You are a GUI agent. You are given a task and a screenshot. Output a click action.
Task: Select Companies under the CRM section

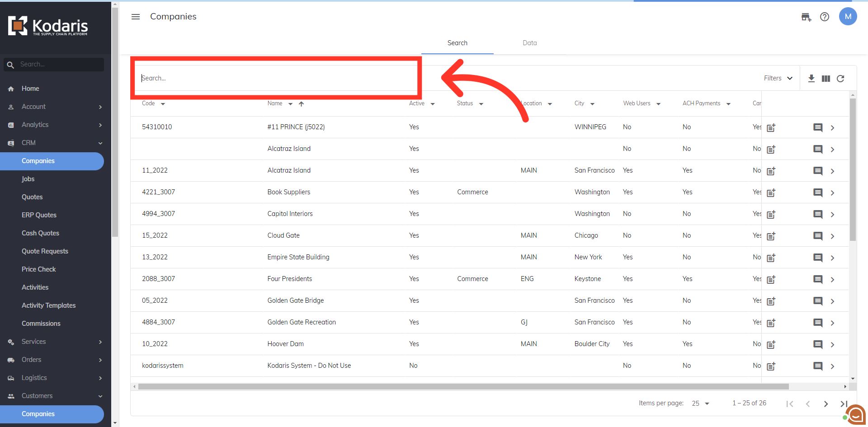[x=52, y=161]
